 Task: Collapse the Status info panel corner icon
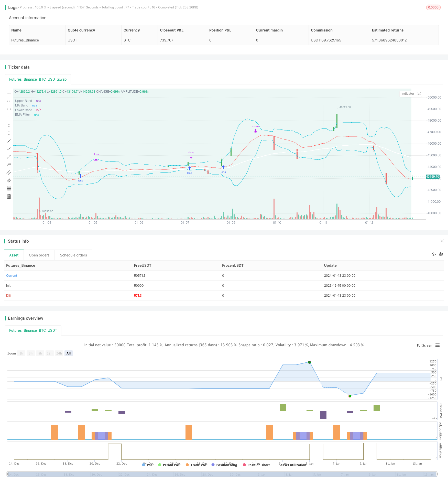click(x=442, y=241)
